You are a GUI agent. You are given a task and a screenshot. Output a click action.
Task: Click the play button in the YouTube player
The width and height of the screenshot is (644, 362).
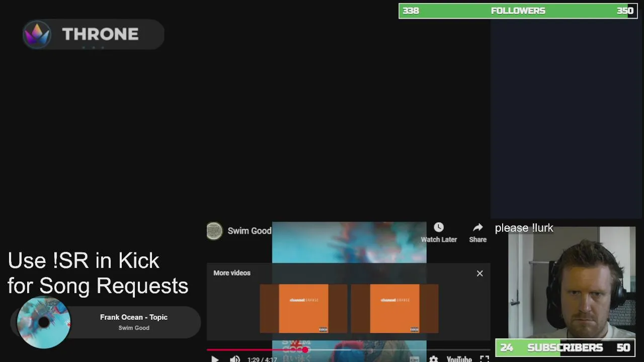pos(215,359)
